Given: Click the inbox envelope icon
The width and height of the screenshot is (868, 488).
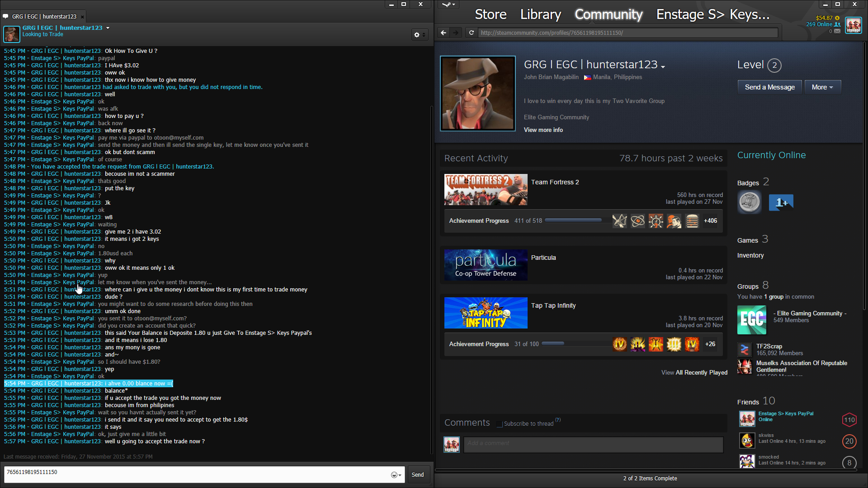Looking at the screenshot, I should coord(837,31).
